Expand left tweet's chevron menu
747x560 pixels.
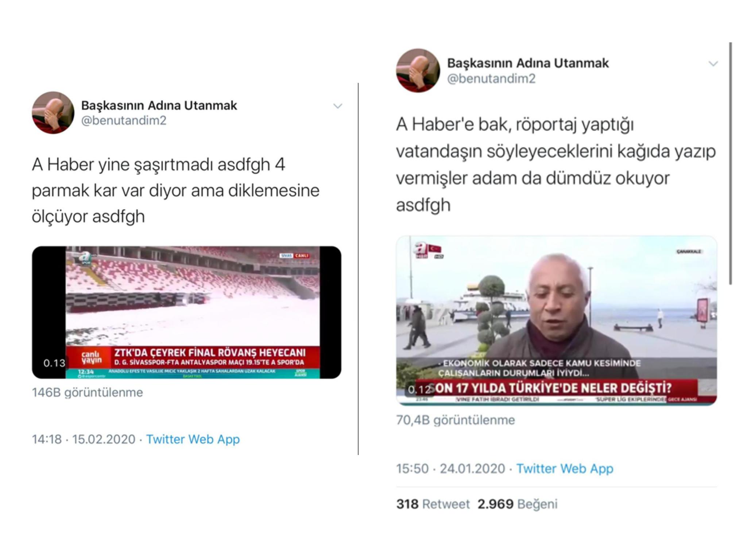coord(338,106)
